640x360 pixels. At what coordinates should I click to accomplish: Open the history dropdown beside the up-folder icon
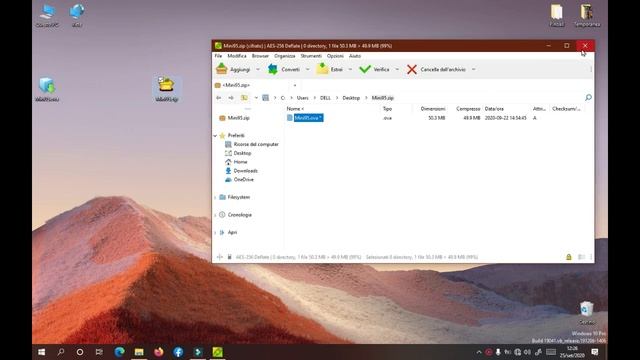(256, 98)
